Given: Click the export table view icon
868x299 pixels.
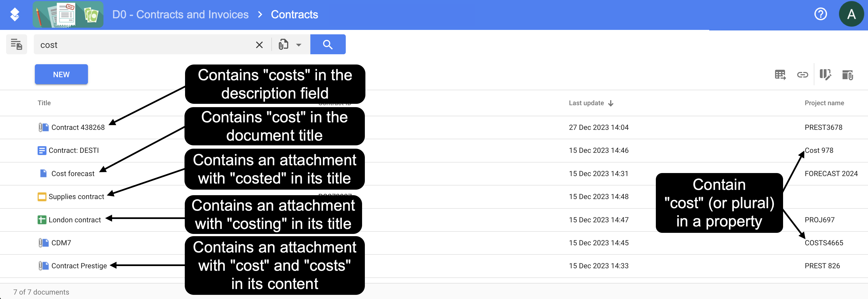Looking at the screenshot, I should click(x=780, y=74).
